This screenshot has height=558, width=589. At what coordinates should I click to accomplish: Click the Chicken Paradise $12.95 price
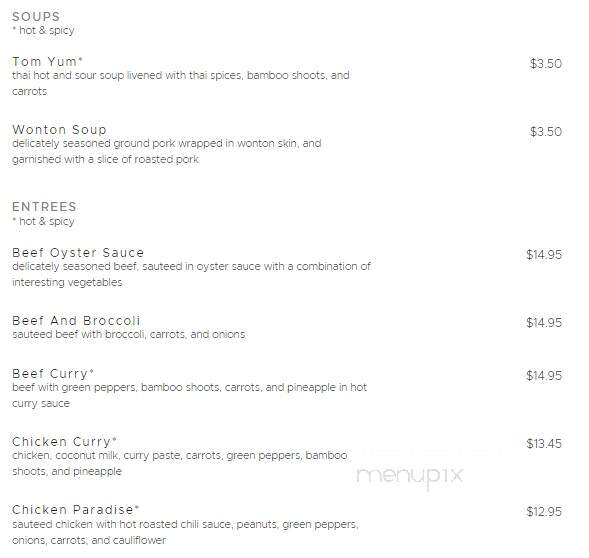point(544,512)
